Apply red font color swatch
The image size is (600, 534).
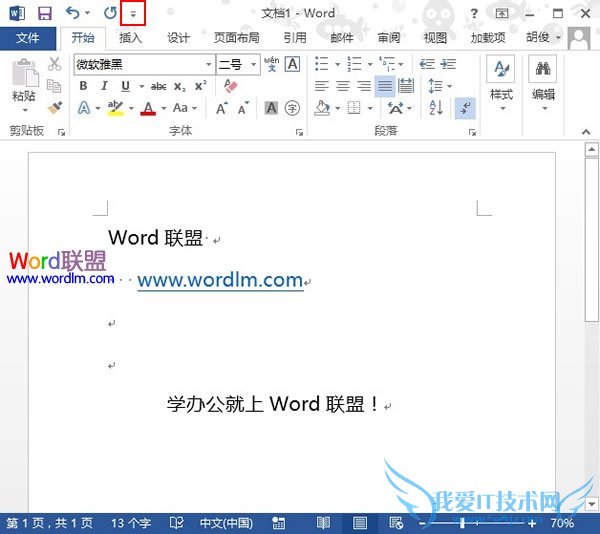click(x=148, y=108)
